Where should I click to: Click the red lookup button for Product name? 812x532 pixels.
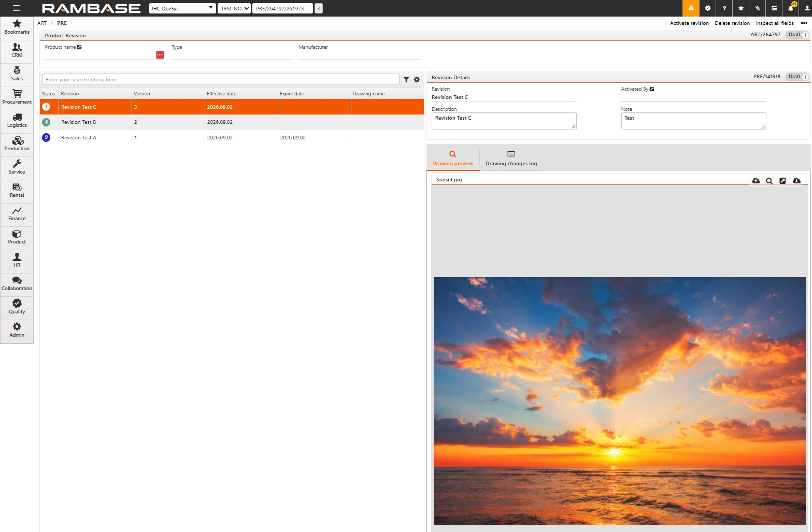point(160,55)
